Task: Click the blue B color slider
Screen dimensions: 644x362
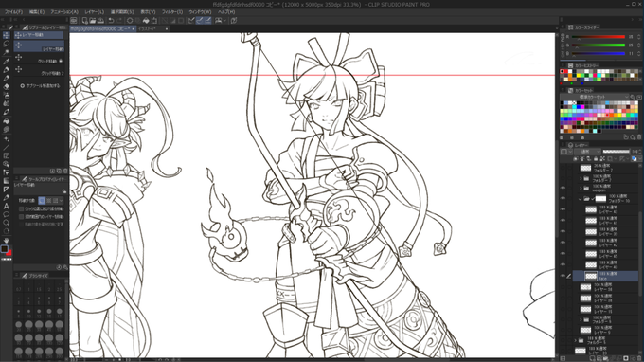Action: click(598, 53)
